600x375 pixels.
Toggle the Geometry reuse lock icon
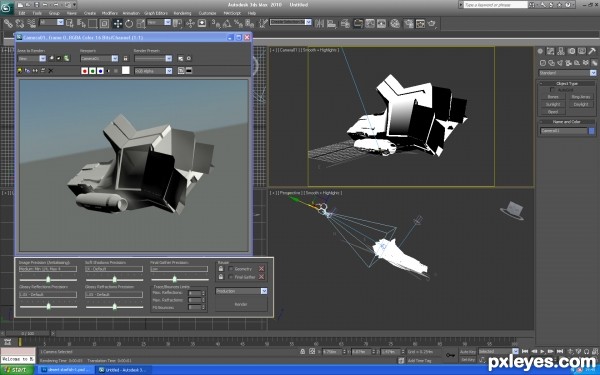point(221,269)
